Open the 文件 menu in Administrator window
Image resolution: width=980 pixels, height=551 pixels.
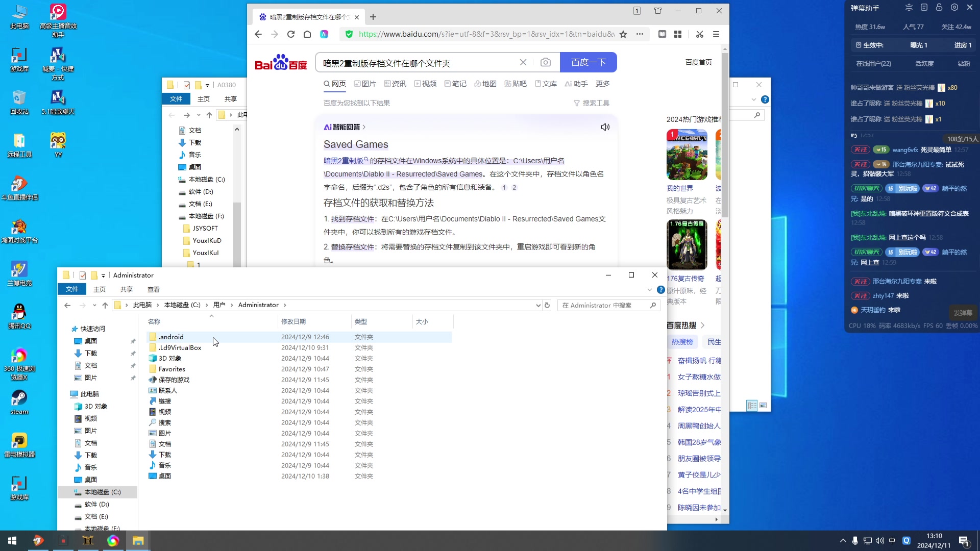click(72, 289)
